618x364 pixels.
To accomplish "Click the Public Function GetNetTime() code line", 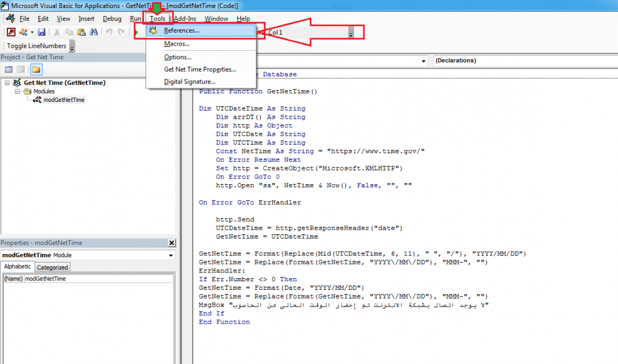I will pyautogui.click(x=258, y=91).
